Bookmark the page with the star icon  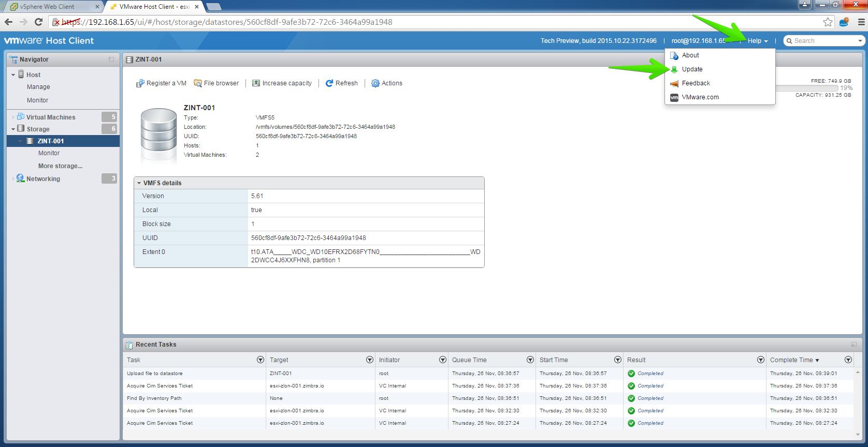828,22
